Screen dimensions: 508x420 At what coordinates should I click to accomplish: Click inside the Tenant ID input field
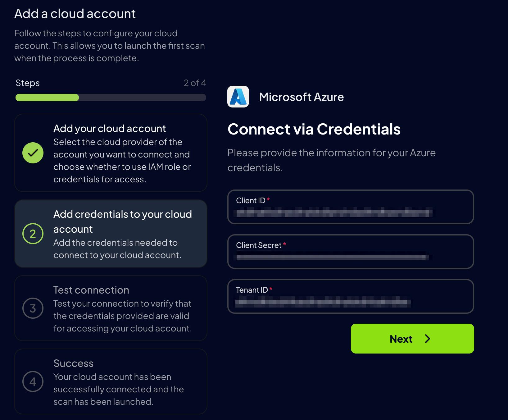click(350, 302)
